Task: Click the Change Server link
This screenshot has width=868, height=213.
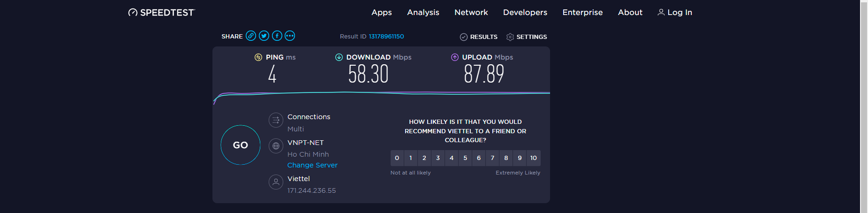Action: point(312,165)
